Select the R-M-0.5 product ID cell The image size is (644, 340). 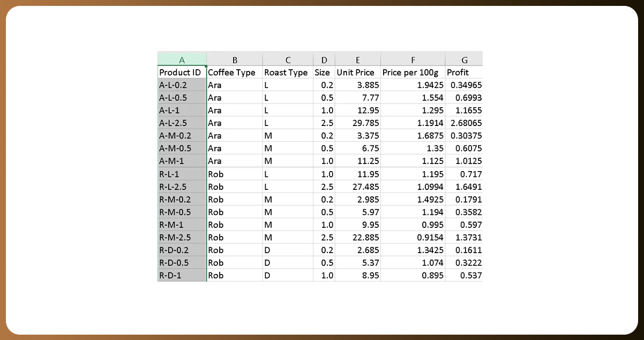182,212
